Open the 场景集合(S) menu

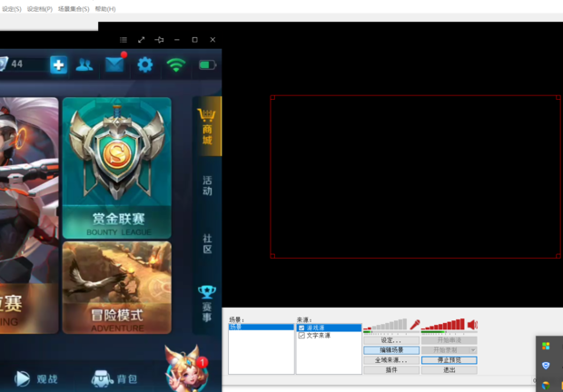click(x=74, y=9)
